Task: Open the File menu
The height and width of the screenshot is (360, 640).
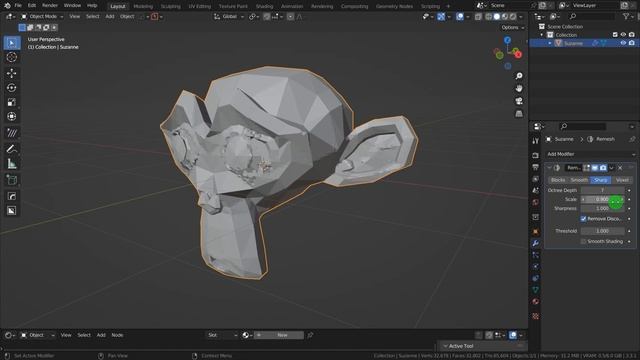Action: [18, 6]
